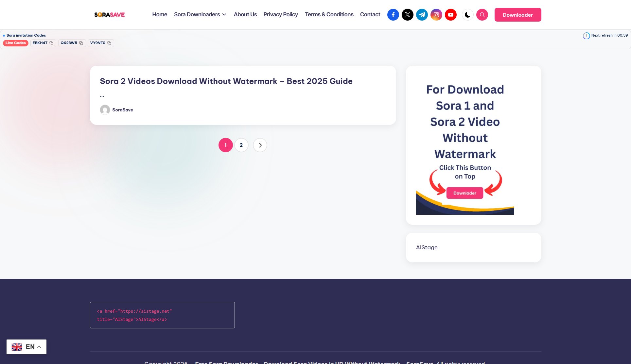
Task: Visit the Instagram profile icon
Action: [x=436, y=14]
